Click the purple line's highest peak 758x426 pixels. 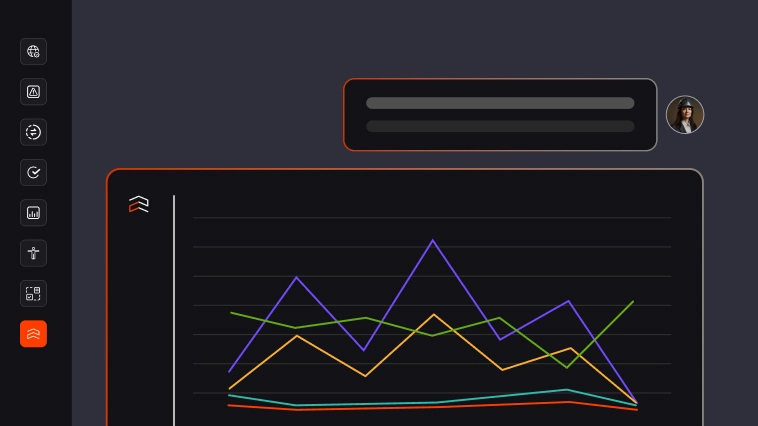433,240
